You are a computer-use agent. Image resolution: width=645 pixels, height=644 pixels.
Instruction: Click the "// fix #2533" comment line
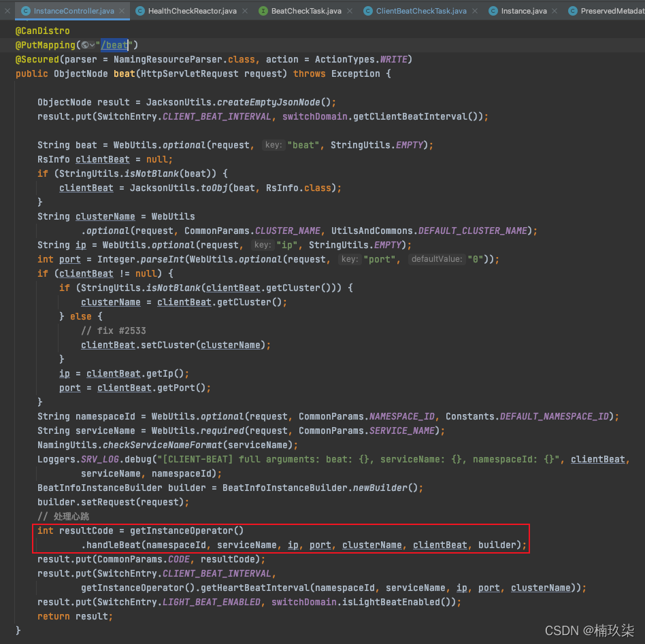113,331
